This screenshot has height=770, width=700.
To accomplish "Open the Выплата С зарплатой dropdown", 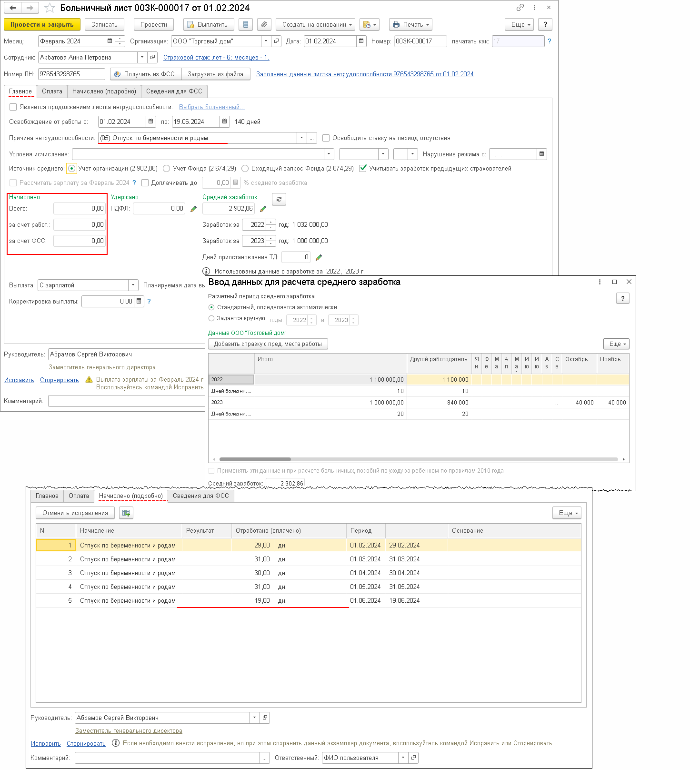I will 133,285.
